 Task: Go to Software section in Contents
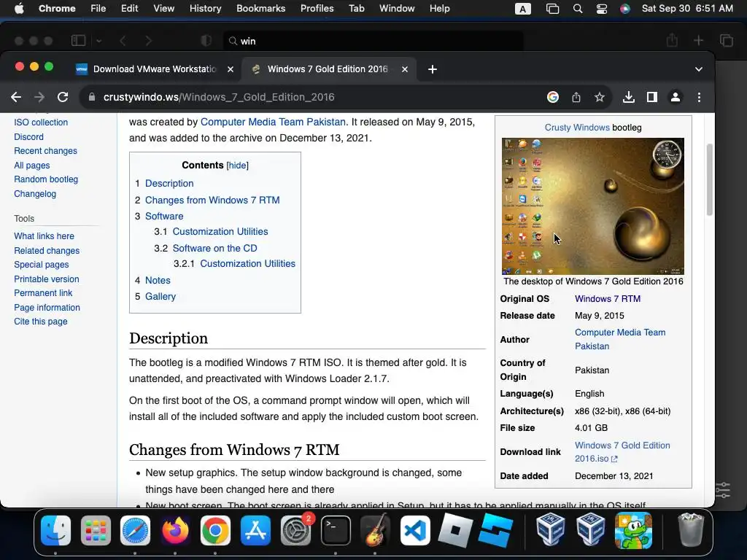point(164,216)
